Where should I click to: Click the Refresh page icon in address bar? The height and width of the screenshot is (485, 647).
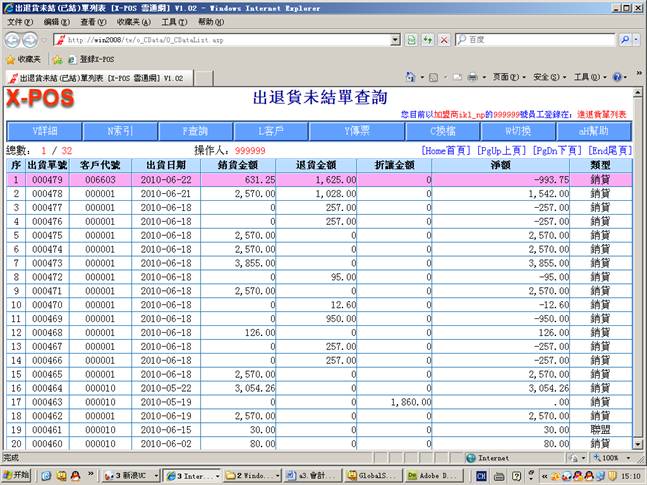click(x=426, y=40)
